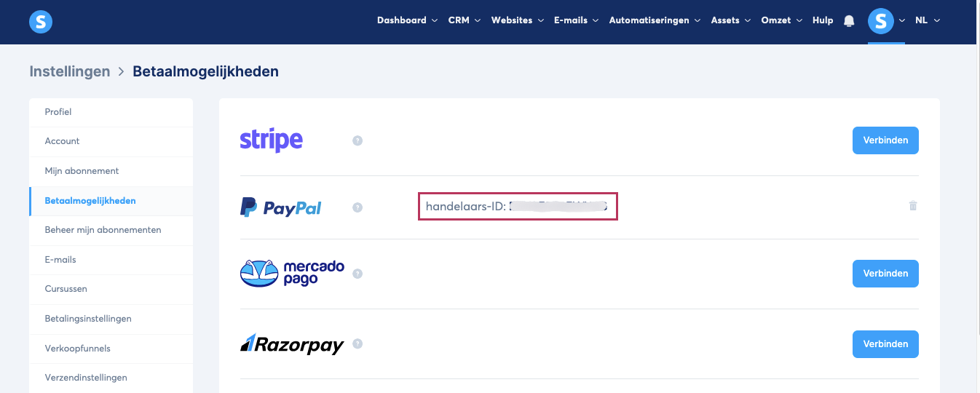980x393 pixels.
Task: Expand the Websites dropdown menu
Action: click(518, 20)
